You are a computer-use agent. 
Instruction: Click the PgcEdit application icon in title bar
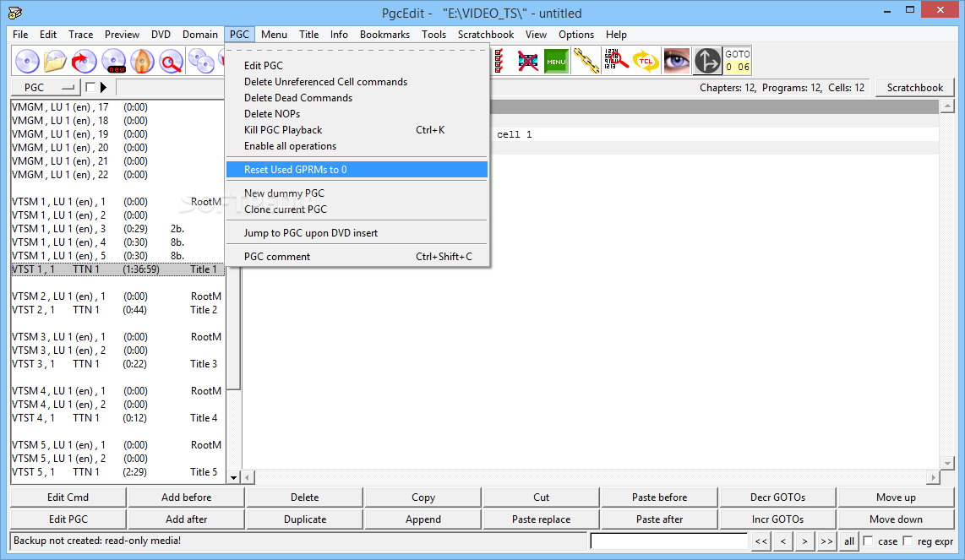tap(15, 13)
